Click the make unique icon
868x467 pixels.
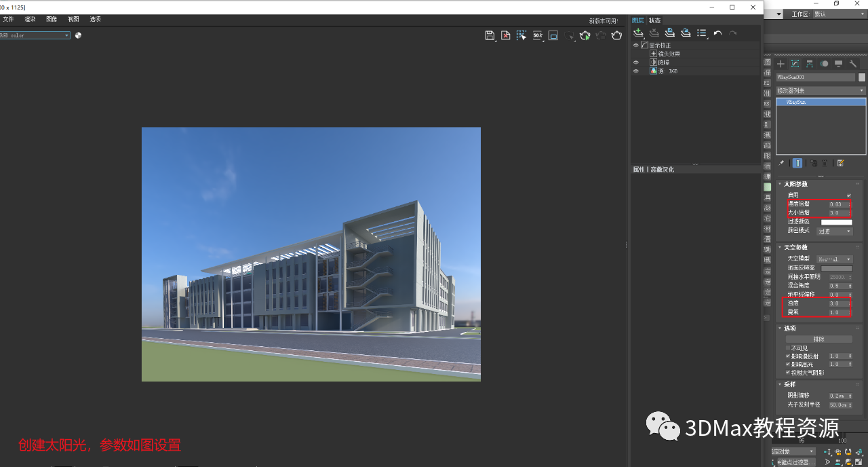[x=814, y=163]
